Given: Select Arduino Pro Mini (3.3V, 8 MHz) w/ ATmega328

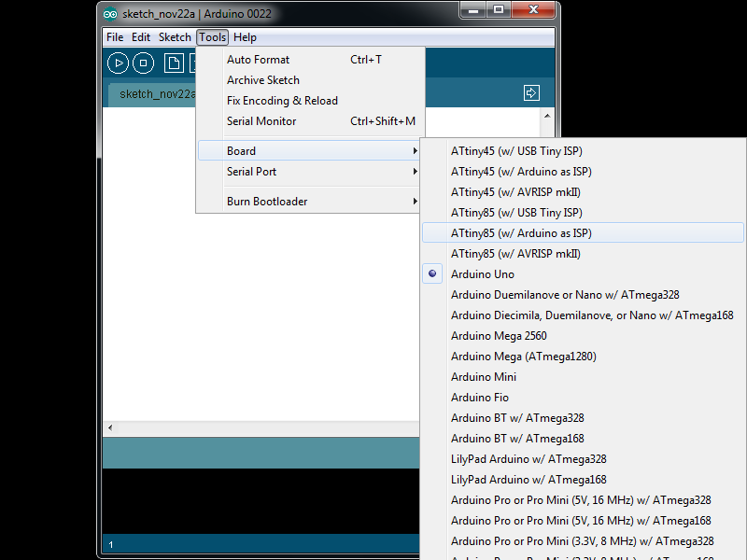Looking at the screenshot, I should 583,541.
